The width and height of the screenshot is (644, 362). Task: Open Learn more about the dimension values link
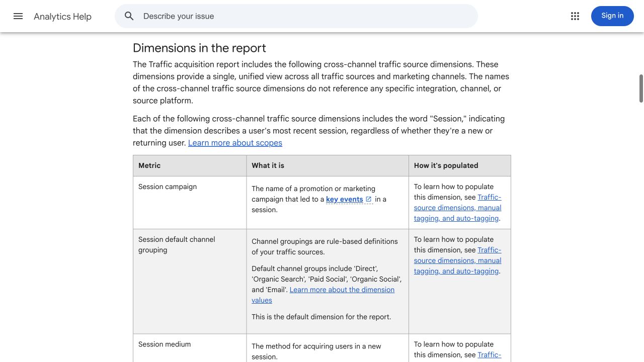tap(323, 295)
